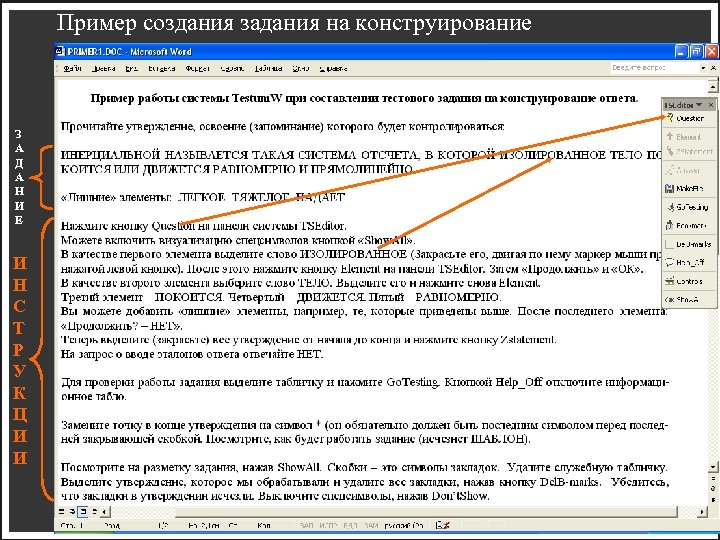Click the ShowAll button in TSEditor toolbar
Viewport: 720px width, 540px height.
click(x=683, y=300)
